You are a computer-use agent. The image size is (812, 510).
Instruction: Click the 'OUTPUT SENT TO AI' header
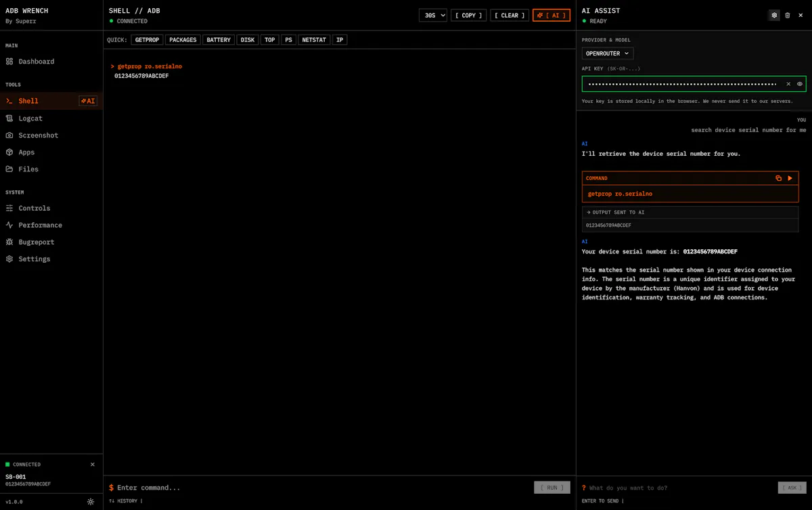690,212
